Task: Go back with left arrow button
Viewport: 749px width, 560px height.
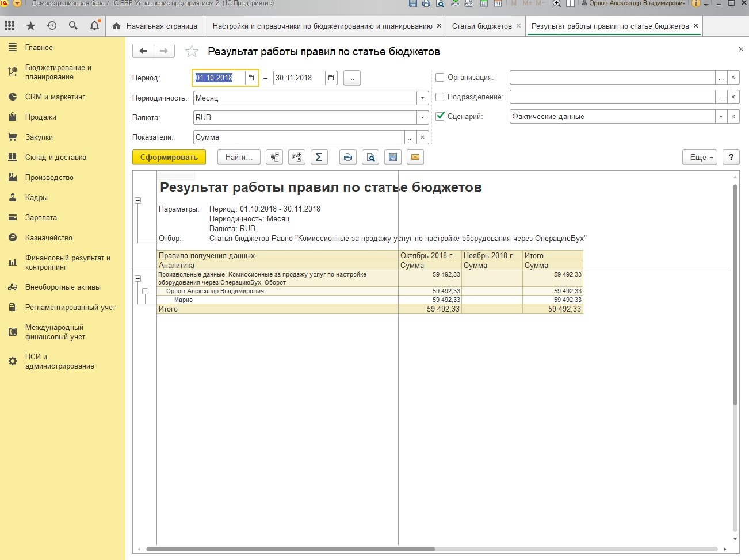Action: (x=143, y=51)
